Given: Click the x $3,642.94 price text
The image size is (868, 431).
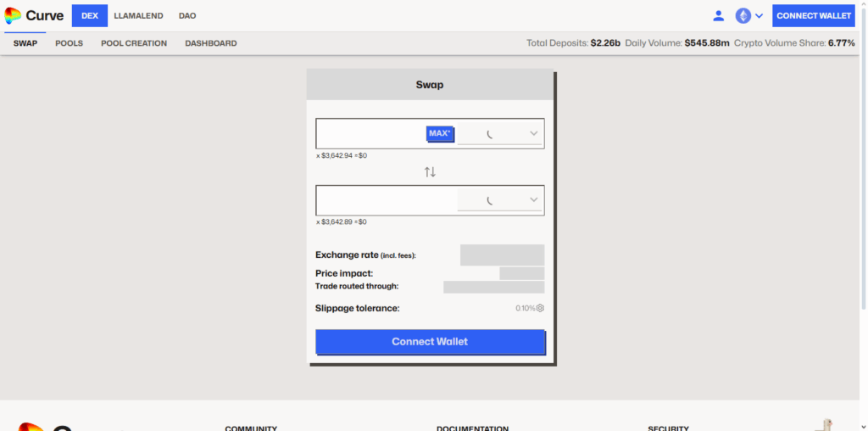Looking at the screenshot, I should coord(342,155).
